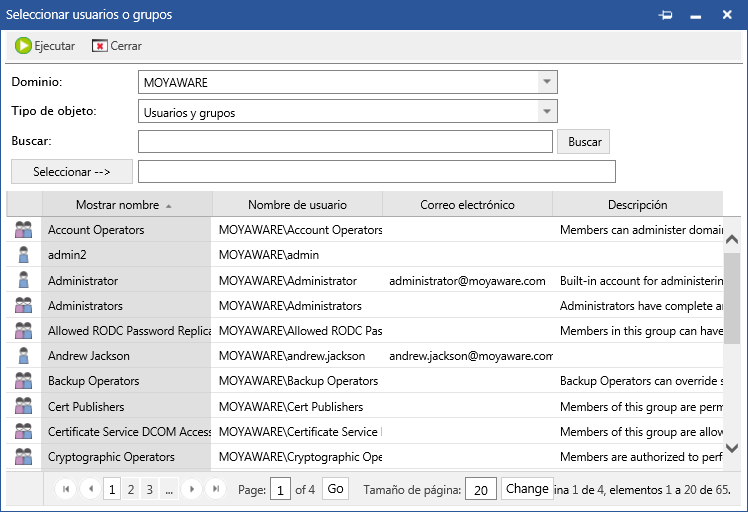Click the red Cerrar X icon

coord(99,46)
